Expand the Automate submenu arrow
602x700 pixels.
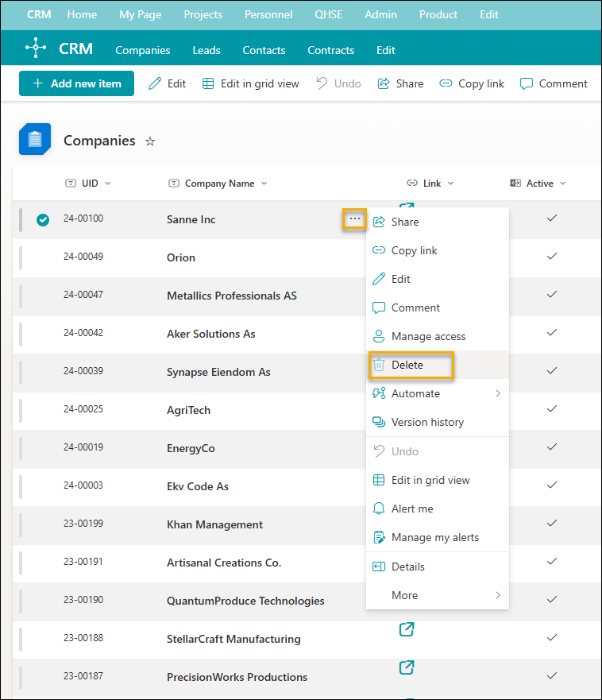click(x=498, y=393)
